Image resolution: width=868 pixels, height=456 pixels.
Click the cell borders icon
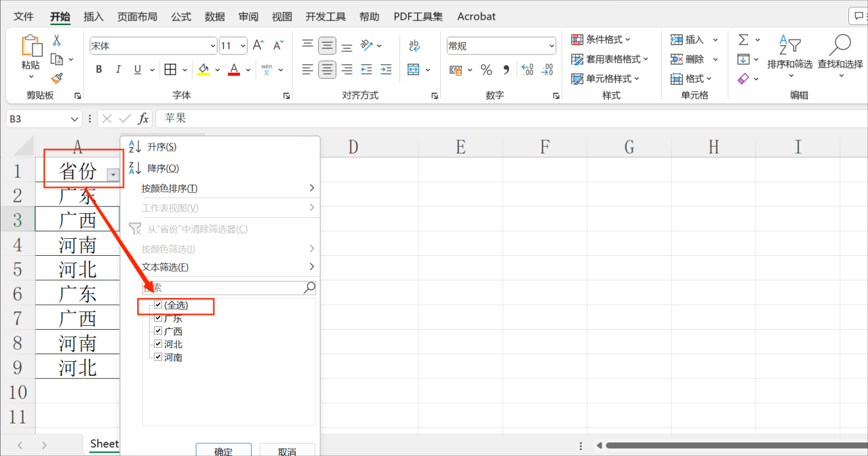pyautogui.click(x=170, y=69)
